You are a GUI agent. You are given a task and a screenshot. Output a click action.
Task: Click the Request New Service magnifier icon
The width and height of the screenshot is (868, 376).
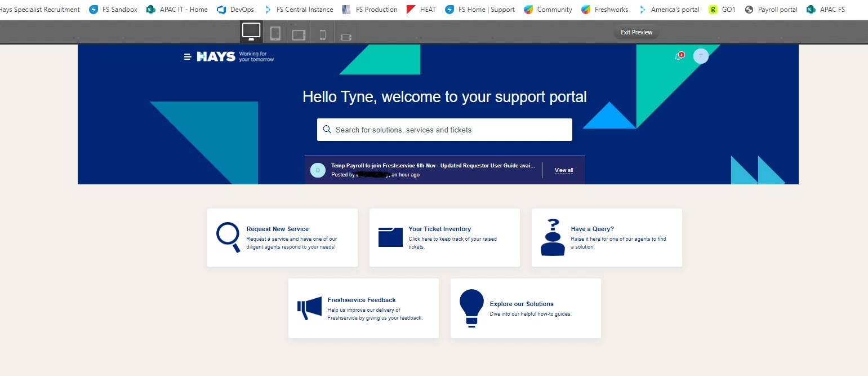tap(228, 237)
